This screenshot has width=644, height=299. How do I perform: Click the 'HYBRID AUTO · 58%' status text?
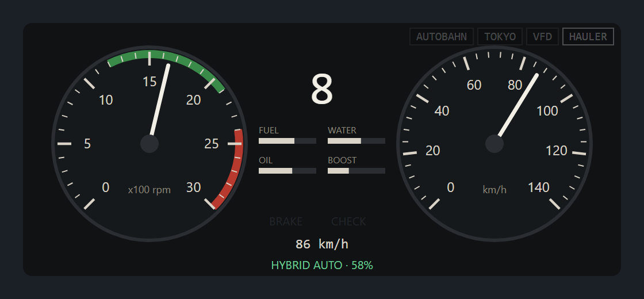coord(322,265)
